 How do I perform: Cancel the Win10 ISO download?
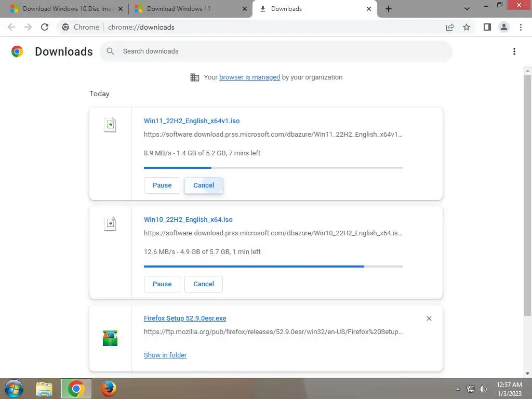204,284
